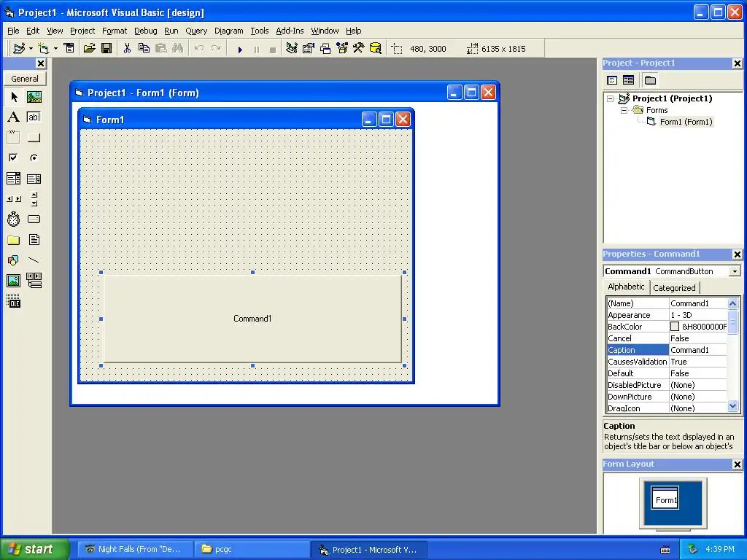This screenshot has height=560, width=747.
Task: Select the CheckBox control in the toolbox
Action: coord(14,157)
